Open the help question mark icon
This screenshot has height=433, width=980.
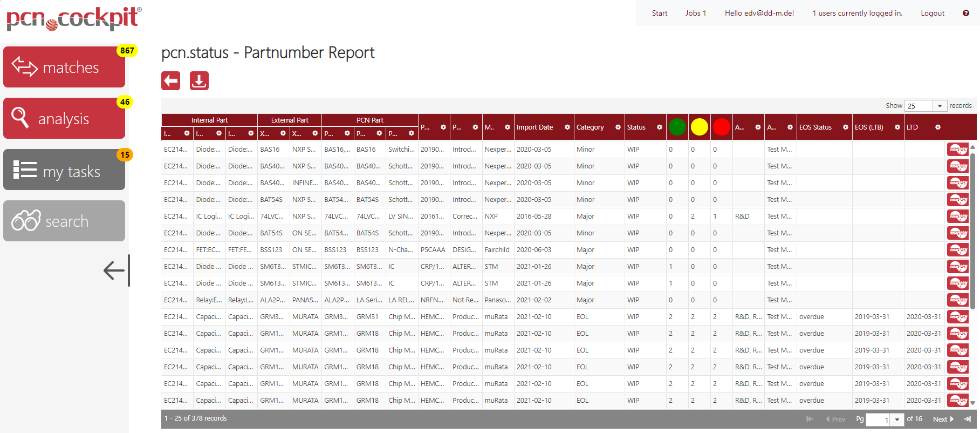click(x=965, y=13)
